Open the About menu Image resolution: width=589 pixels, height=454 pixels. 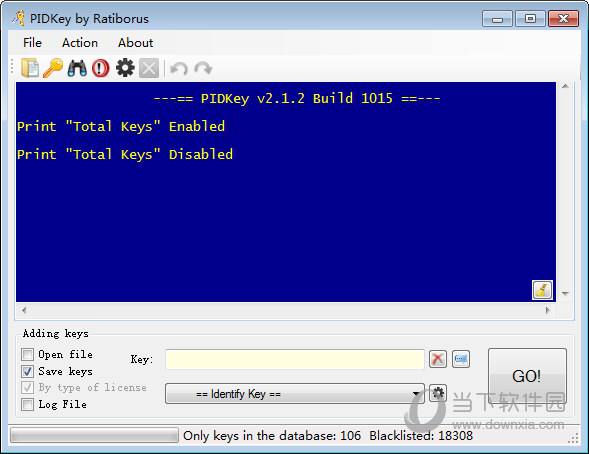pos(135,42)
